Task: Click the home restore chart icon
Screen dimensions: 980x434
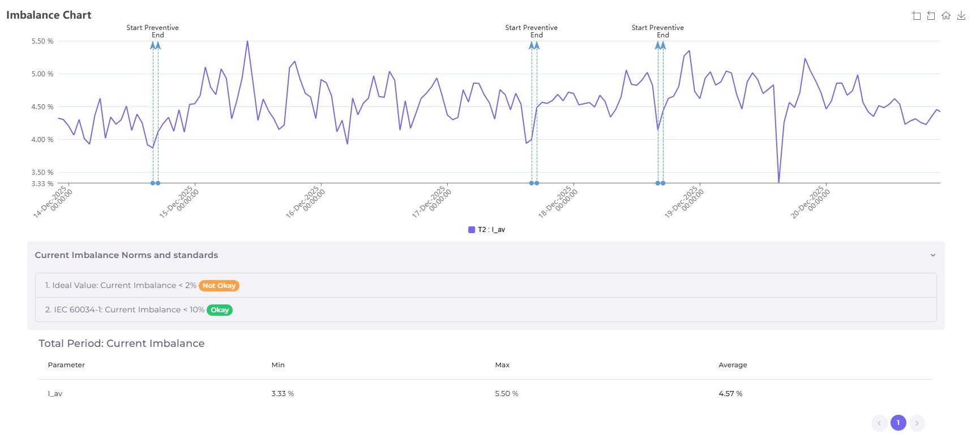Action: (946, 16)
